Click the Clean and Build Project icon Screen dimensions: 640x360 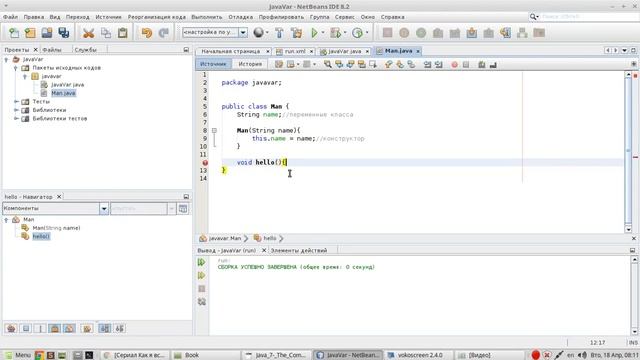coord(297,33)
